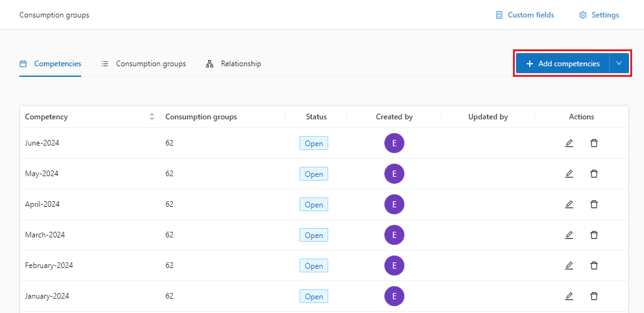This screenshot has height=313, width=644.
Task: Click the Open status badge for January-2024
Action: [314, 297]
